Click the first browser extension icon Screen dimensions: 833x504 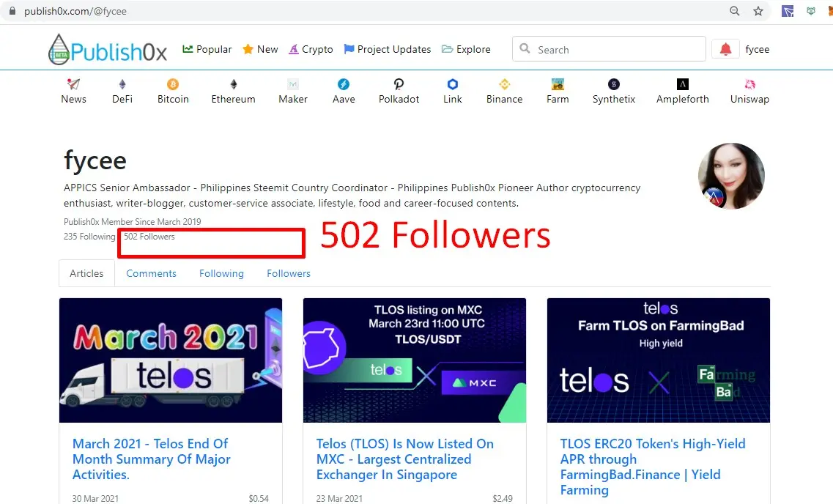point(788,10)
